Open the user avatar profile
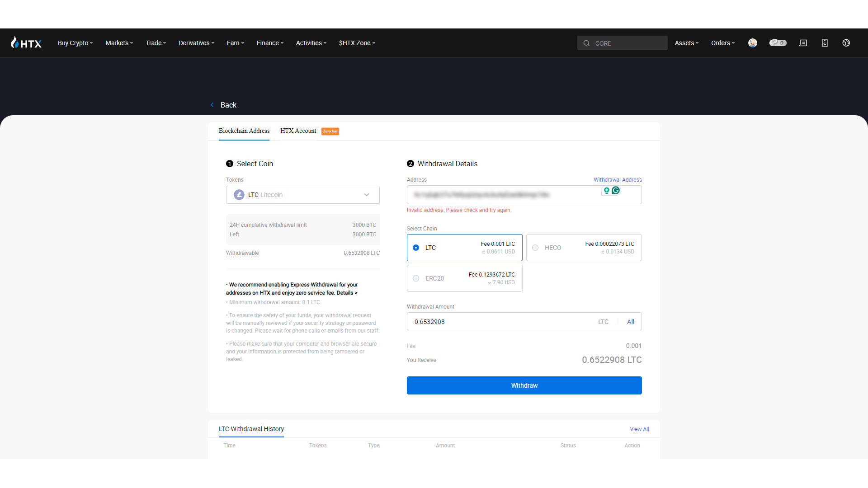 (753, 43)
